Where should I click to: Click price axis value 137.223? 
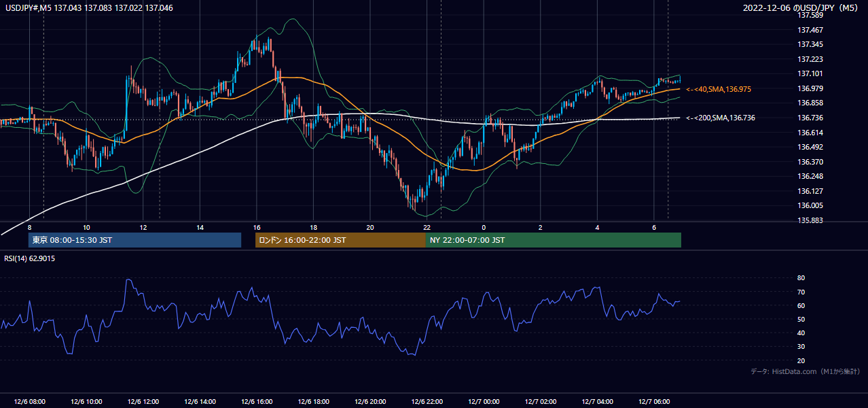[810, 59]
